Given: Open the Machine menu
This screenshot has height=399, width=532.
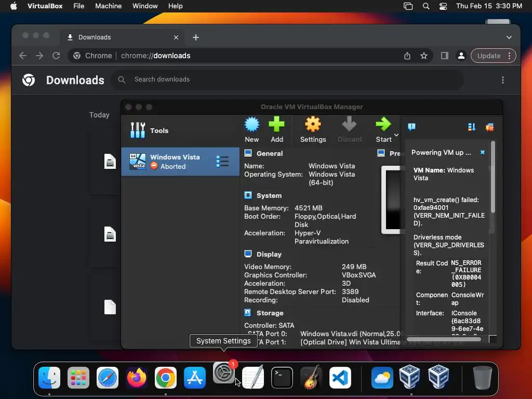Looking at the screenshot, I should pos(108,6).
